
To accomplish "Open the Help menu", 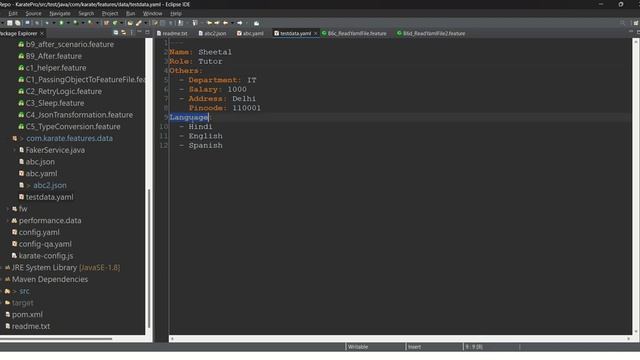I will tap(176, 13).
